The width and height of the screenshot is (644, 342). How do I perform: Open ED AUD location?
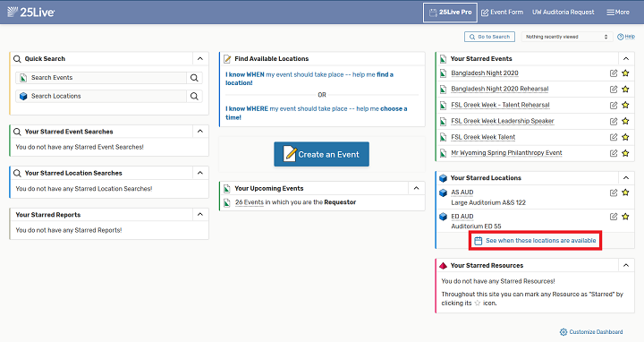pyautogui.click(x=462, y=217)
